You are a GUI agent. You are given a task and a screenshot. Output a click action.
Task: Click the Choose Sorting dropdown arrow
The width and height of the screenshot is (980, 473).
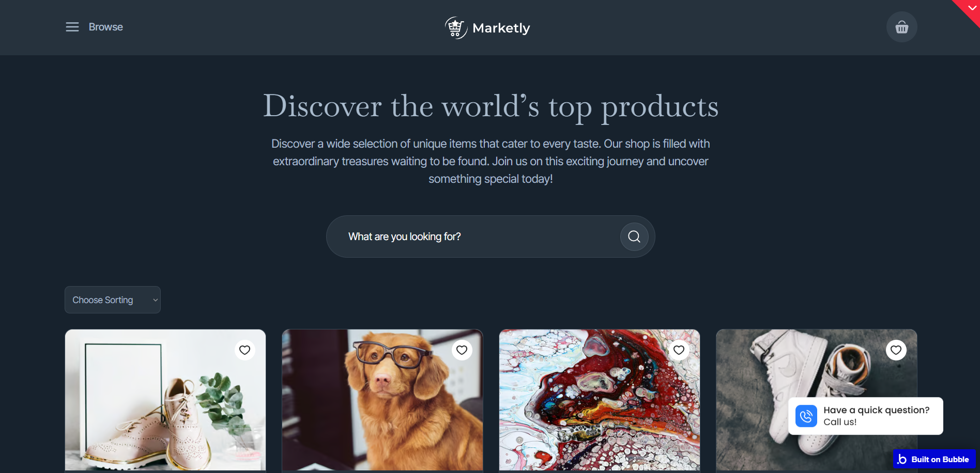(155, 300)
